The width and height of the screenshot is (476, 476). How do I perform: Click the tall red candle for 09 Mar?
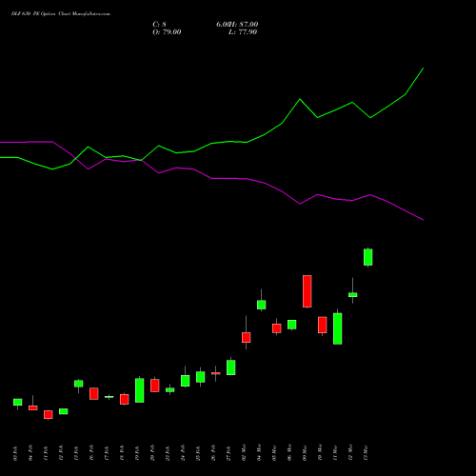(307, 291)
